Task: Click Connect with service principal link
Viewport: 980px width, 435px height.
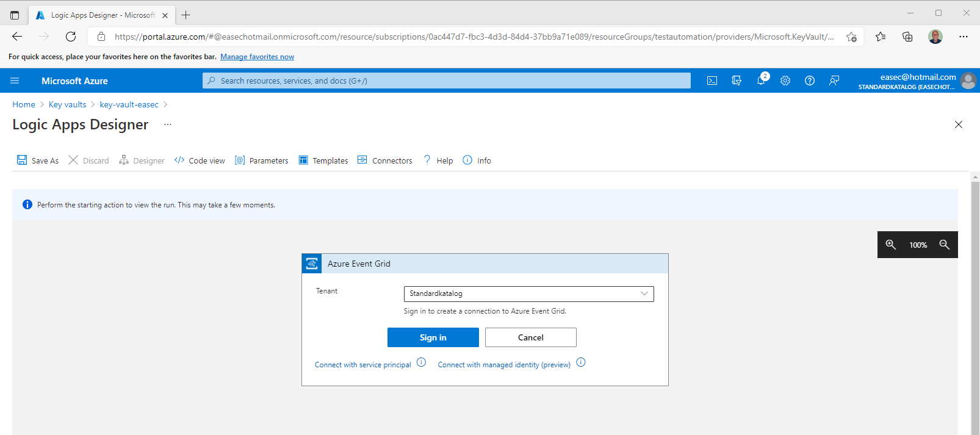Action: point(362,365)
